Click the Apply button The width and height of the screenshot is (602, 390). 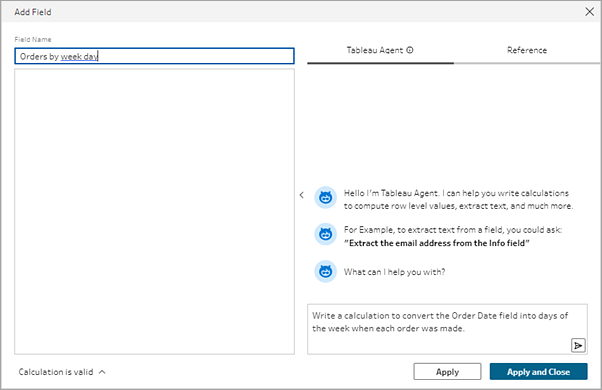(447, 372)
